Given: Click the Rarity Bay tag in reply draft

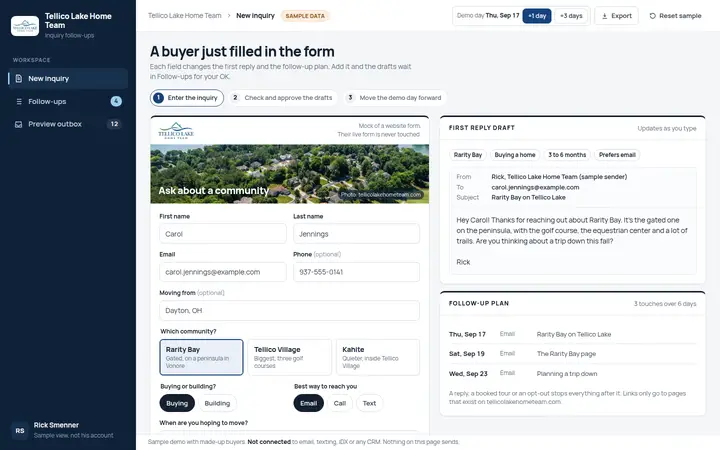Looking at the screenshot, I should coord(467,155).
